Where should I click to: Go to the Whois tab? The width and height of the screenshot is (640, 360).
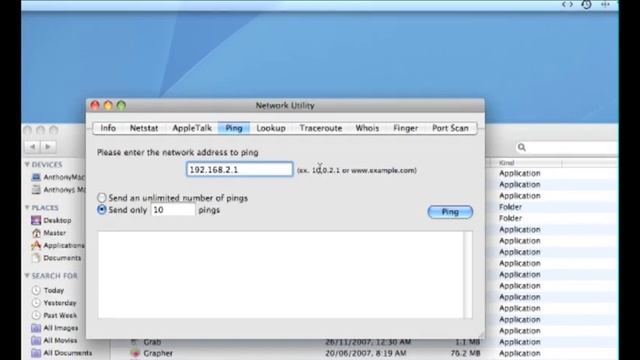tap(367, 128)
